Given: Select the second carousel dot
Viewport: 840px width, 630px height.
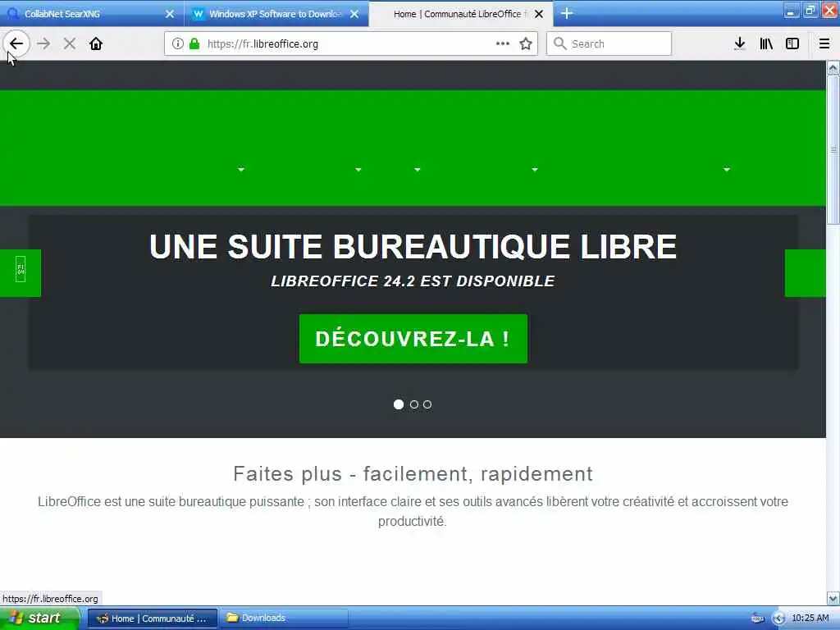Looking at the screenshot, I should [x=414, y=404].
